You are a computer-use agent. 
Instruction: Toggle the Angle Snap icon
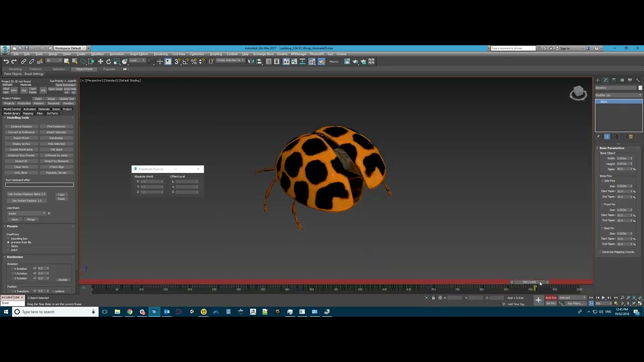pos(185,61)
